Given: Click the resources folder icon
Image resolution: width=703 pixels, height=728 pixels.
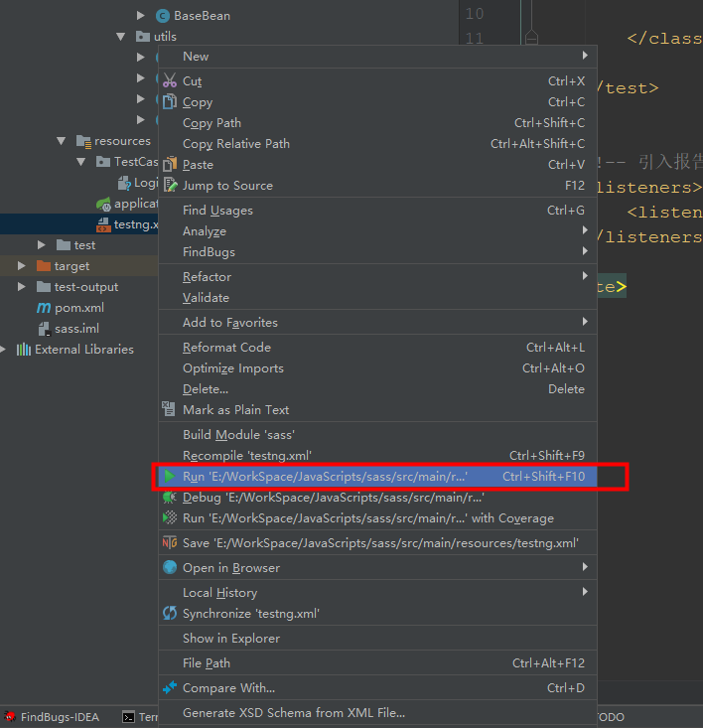Looking at the screenshot, I should click(x=83, y=141).
